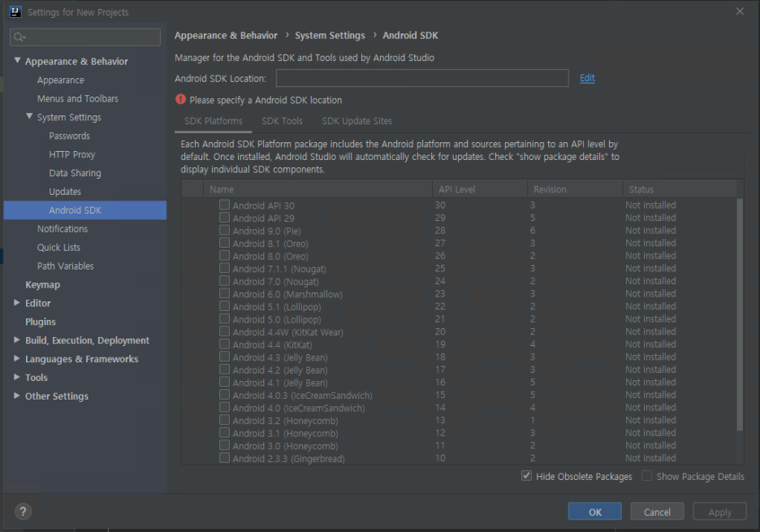Click the red SDK location error icon
The height and width of the screenshot is (532, 760).
tap(180, 99)
